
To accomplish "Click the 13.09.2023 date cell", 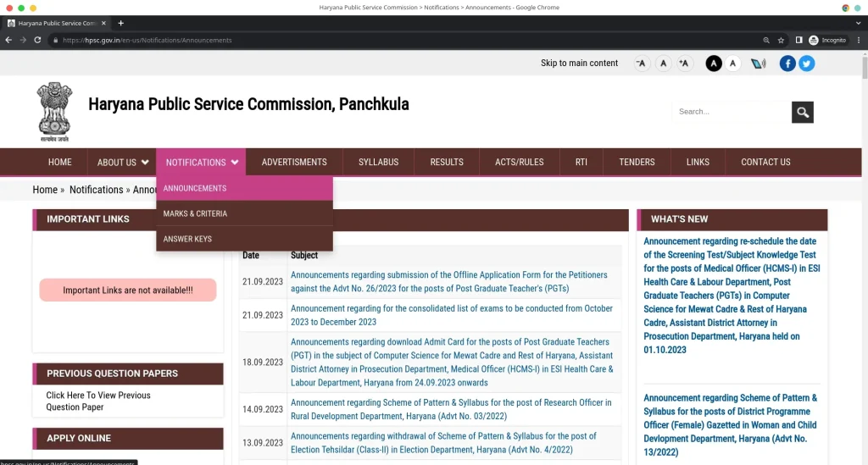I will pyautogui.click(x=263, y=443).
